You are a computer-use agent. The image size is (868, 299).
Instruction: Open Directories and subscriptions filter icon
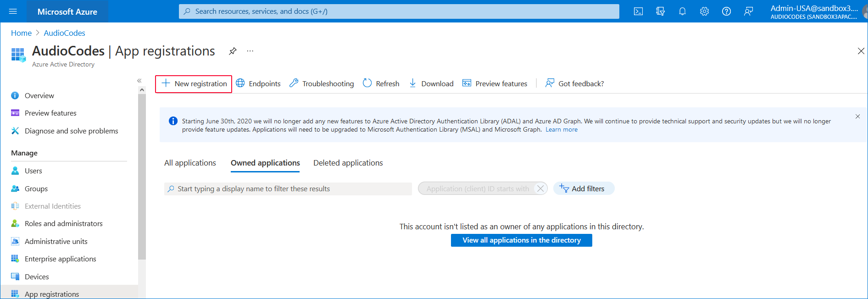[x=660, y=11]
